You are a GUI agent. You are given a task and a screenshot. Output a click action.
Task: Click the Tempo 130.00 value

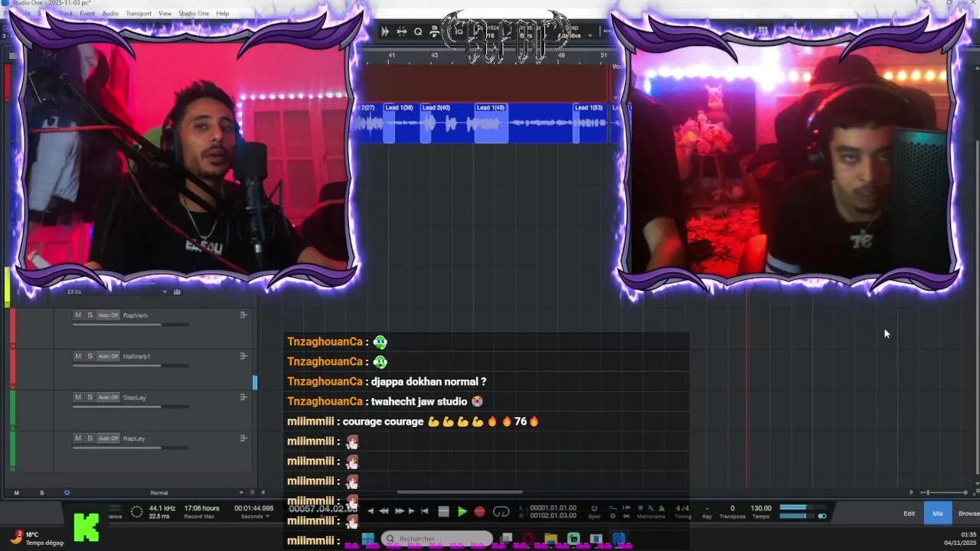(x=761, y=508)
